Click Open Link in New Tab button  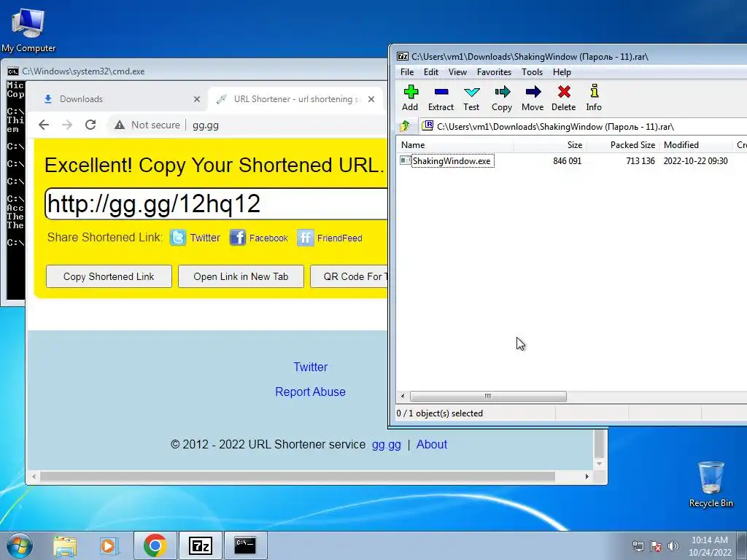tap(241, 276)
